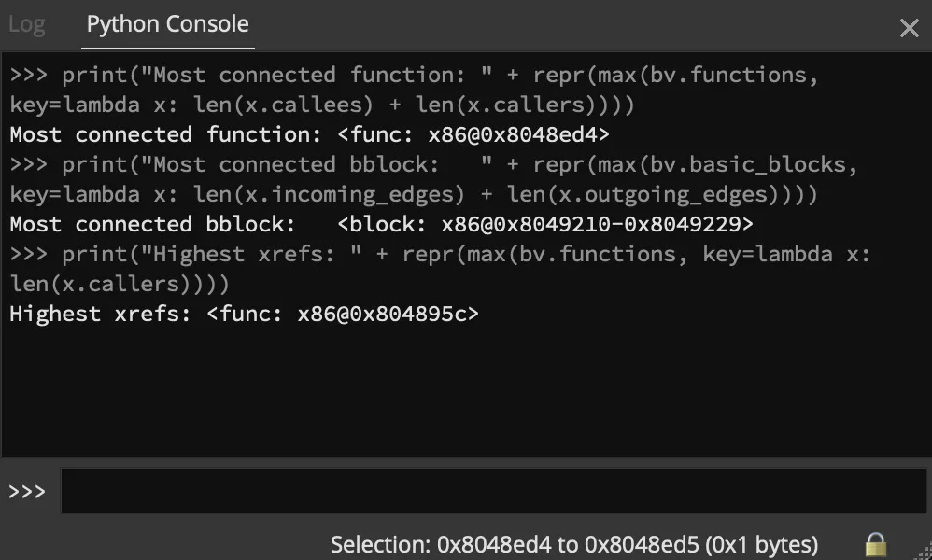Image resolution: width=932 pixels, height=560 pixels.
Task: Click the first print command line
Action: pos(415,76)
